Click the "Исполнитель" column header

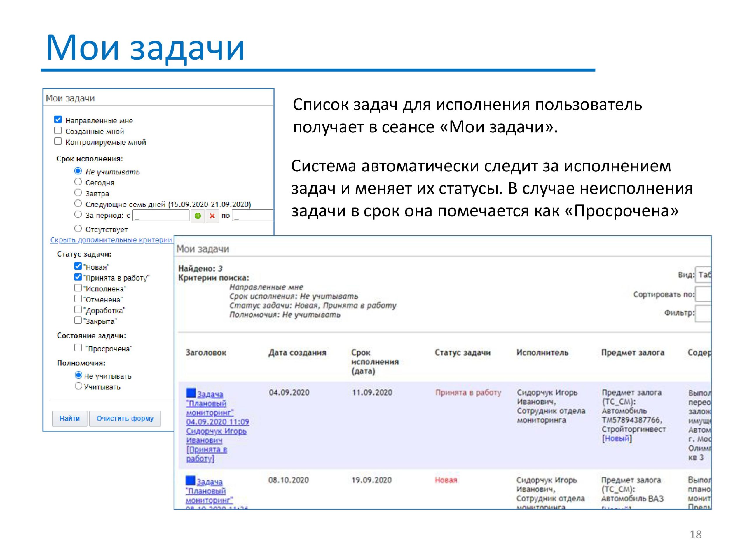[542, 352]
